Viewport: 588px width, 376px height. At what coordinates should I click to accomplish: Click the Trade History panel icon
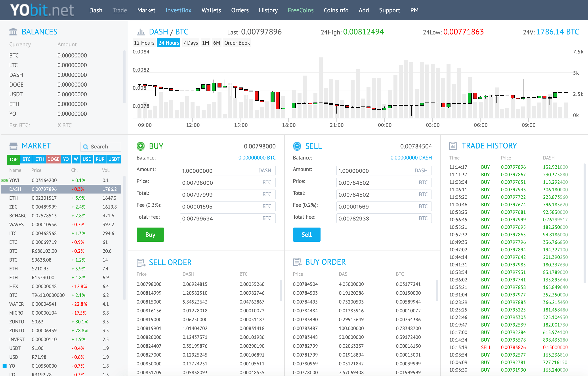click(453, 146)
